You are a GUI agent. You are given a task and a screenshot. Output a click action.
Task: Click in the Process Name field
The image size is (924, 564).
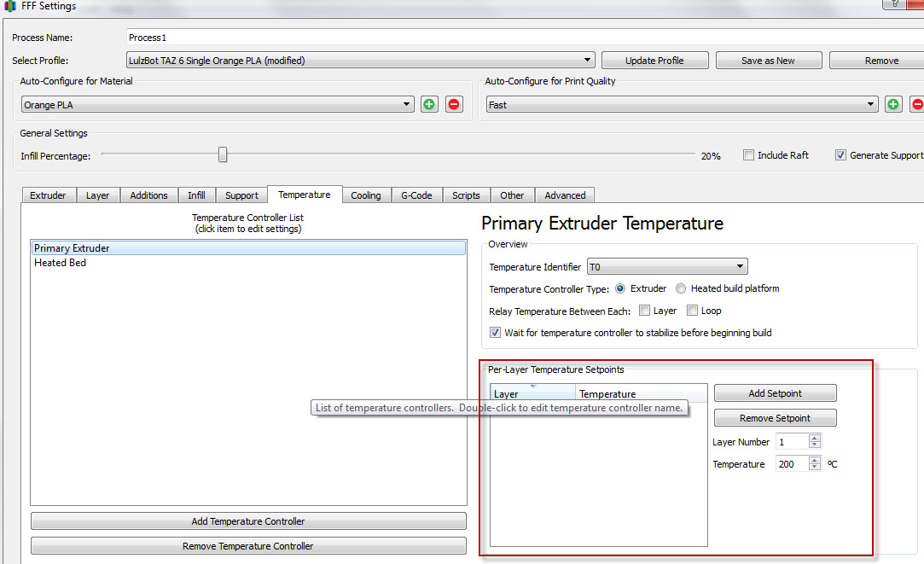click(x=525, y=38)
